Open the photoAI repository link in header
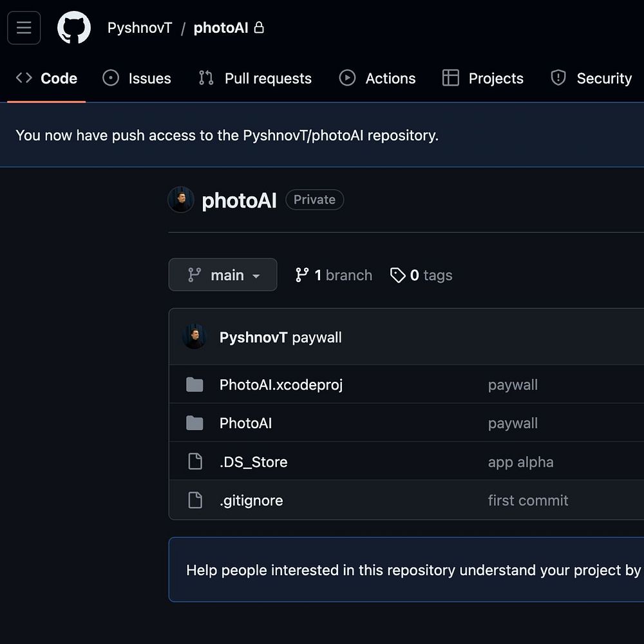Image resolution: width=644 pixels, height=644 pixels. coord(221,28)
